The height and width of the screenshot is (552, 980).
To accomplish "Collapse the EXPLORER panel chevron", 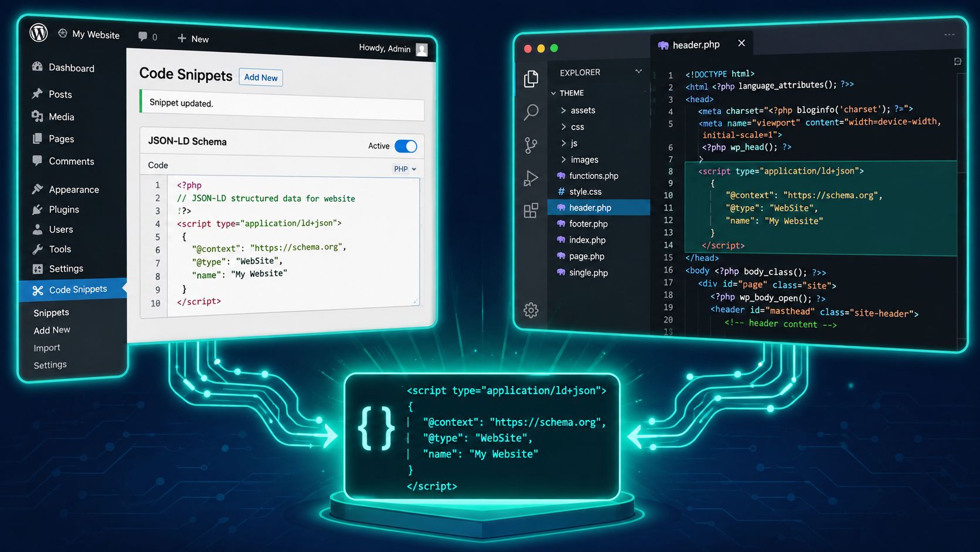I will click(638, 72).
